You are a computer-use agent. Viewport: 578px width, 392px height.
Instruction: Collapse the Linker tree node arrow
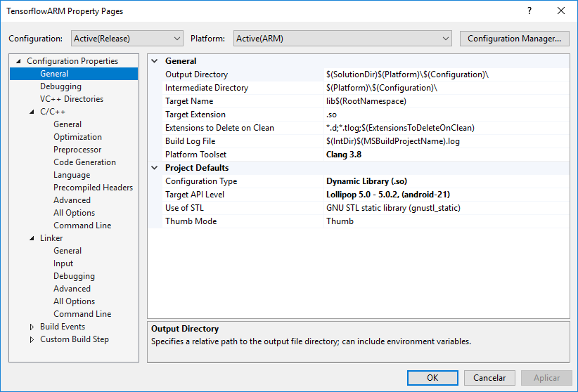point(32,238)
